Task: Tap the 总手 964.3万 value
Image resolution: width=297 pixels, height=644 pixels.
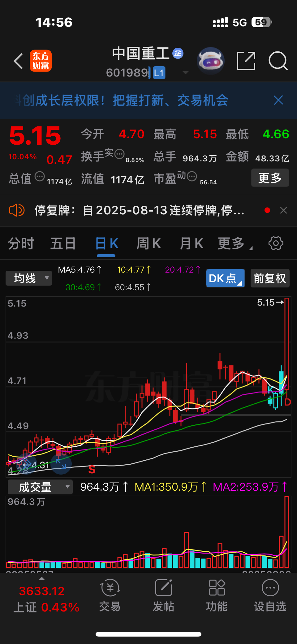Action: [x=200, y=158]
